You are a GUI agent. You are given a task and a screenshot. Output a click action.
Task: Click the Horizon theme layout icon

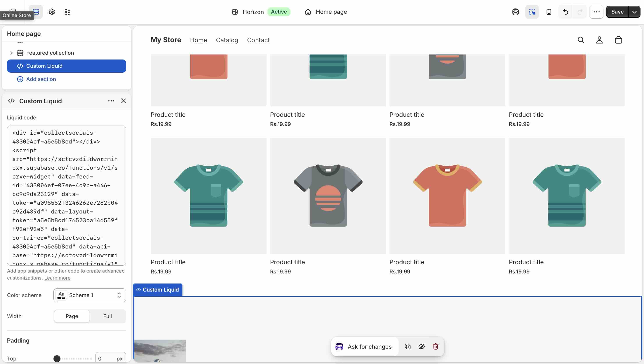pos(235,12)
